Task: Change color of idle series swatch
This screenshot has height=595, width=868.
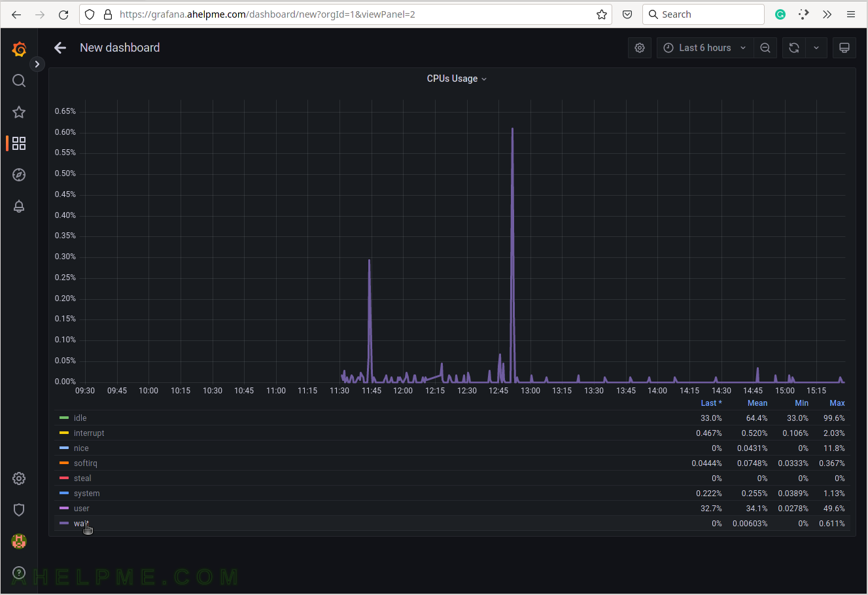Action: click(x=64, y=418)
